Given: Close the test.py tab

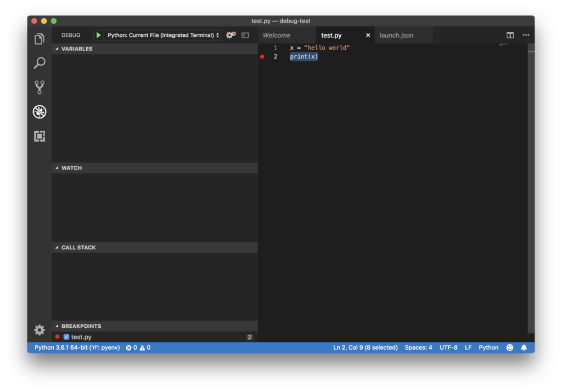Looking at the screenshot, I should pos(368,35).
